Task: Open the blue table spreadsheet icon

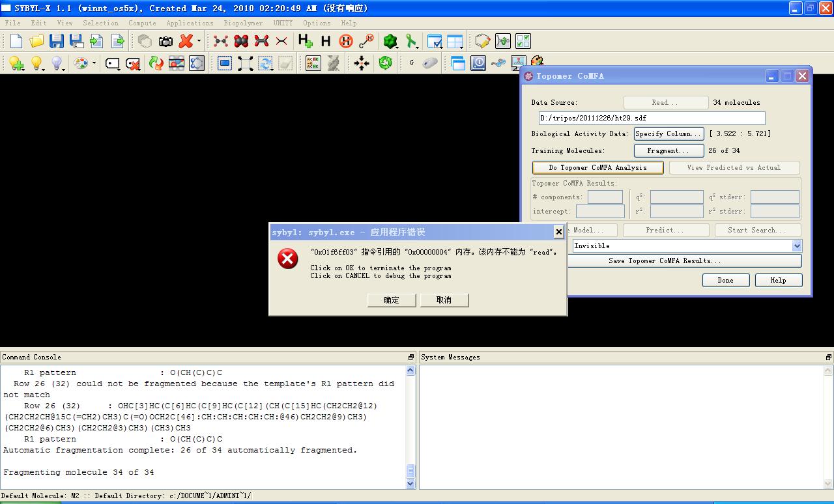Action: point(455,41)
